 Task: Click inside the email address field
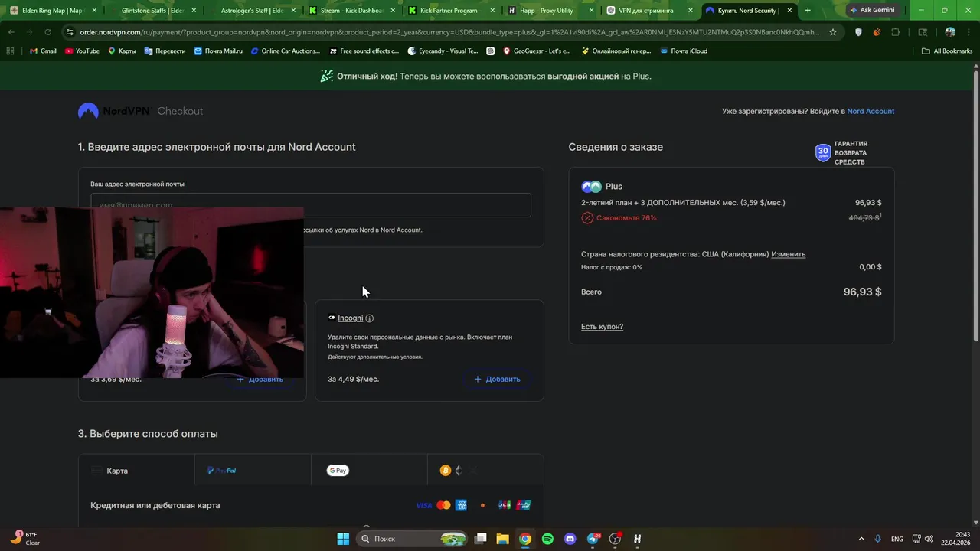(311, 205)
